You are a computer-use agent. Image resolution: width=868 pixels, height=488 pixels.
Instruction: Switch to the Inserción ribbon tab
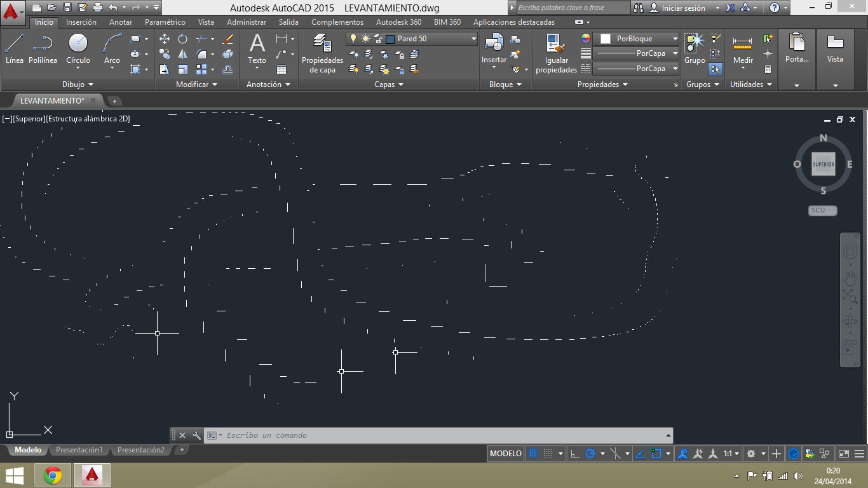[81, 22]
